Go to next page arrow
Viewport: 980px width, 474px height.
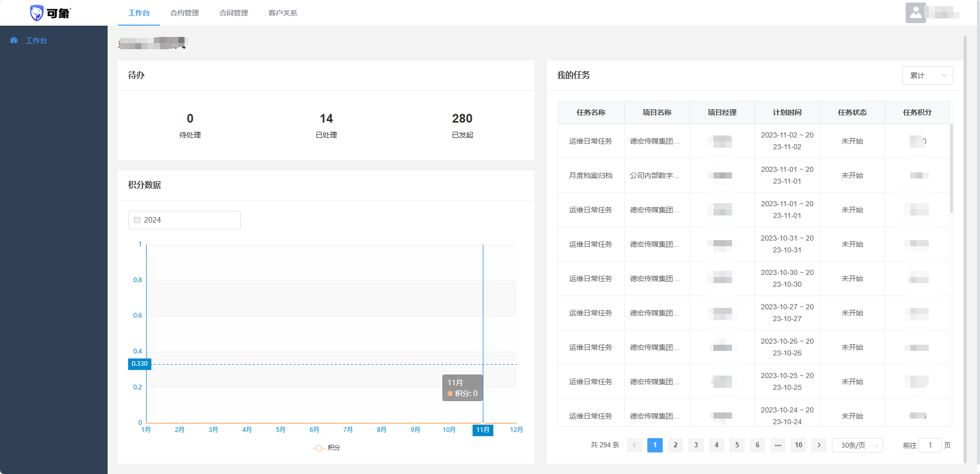click(819, 445)
